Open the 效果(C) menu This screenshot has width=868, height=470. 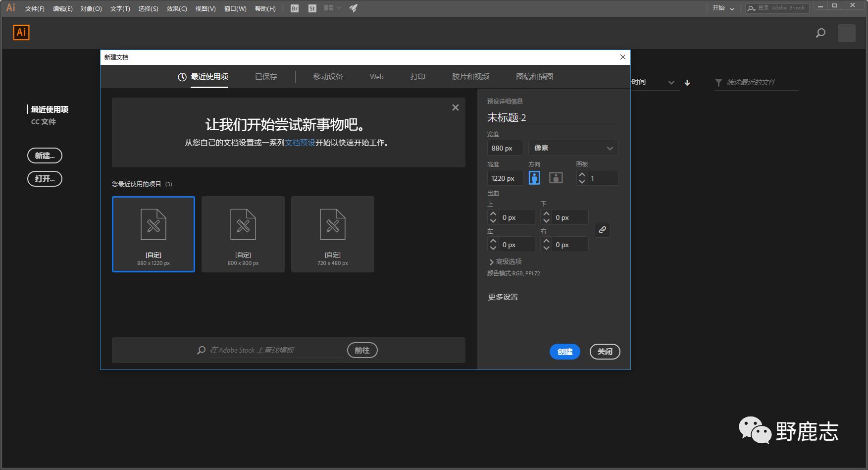click(177, 8)
